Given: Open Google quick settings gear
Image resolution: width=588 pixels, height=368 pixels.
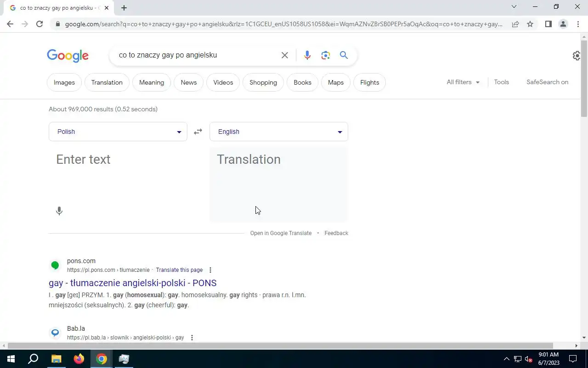Looking at the screenshot, I should coord(577,56).
